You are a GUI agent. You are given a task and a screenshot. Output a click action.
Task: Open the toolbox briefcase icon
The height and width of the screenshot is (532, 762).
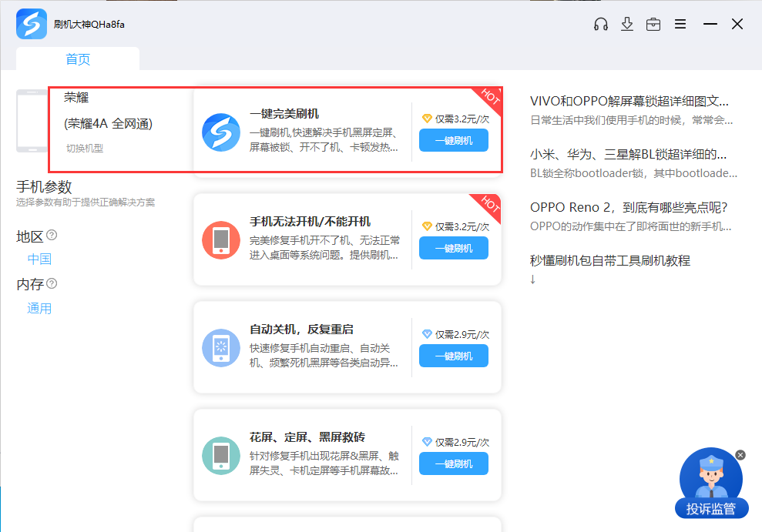click(x=653, y=24)
